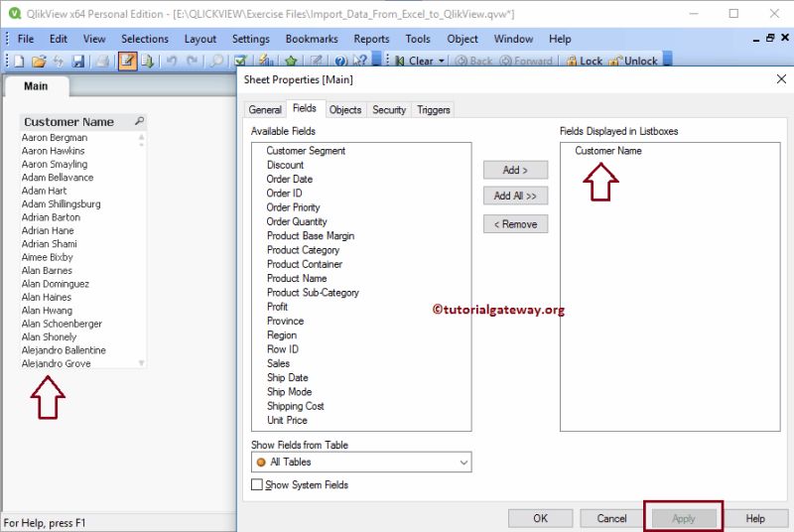Click the Current Selections checkmark icon

(240, 62)
